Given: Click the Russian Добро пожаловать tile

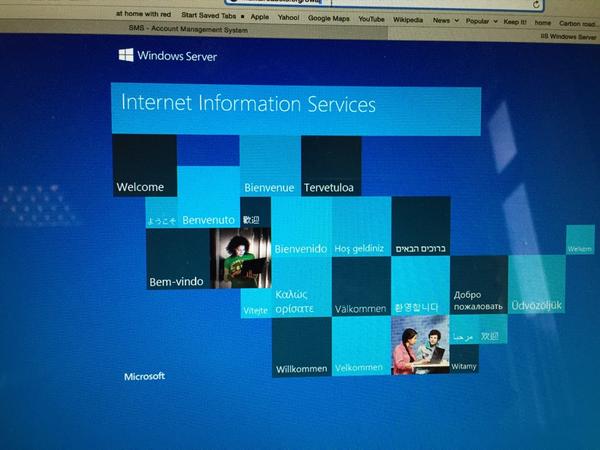Looking at the screenshot, I should pyautogui.click(x=479, y=285).
